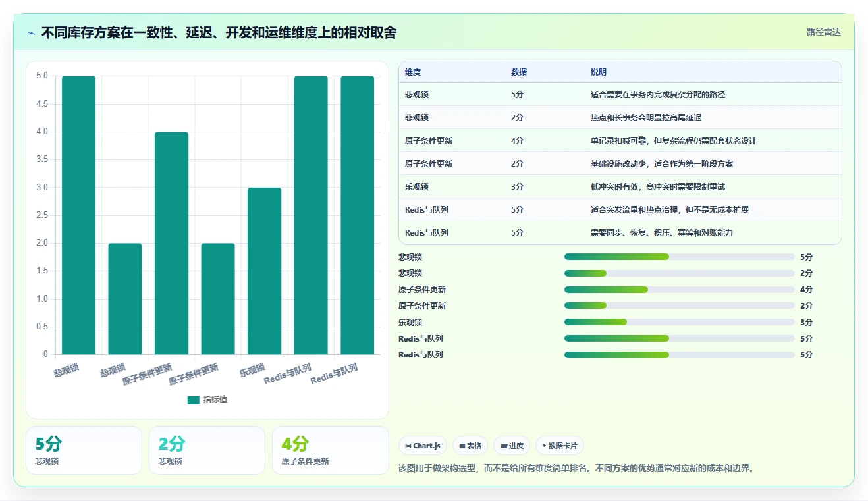Click the footer note starting 该图用于做架构选型
Screen dimensions: 868x501
click(x=576, y=469)
